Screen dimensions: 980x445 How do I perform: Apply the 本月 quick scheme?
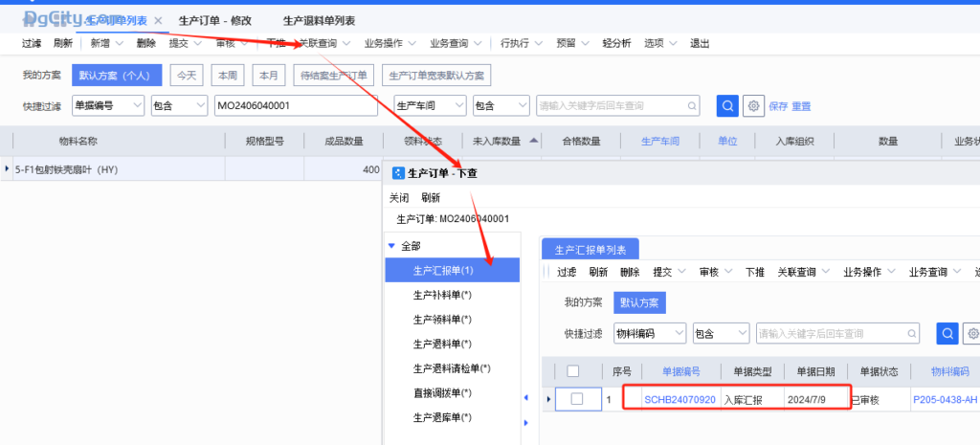point(269,75)
